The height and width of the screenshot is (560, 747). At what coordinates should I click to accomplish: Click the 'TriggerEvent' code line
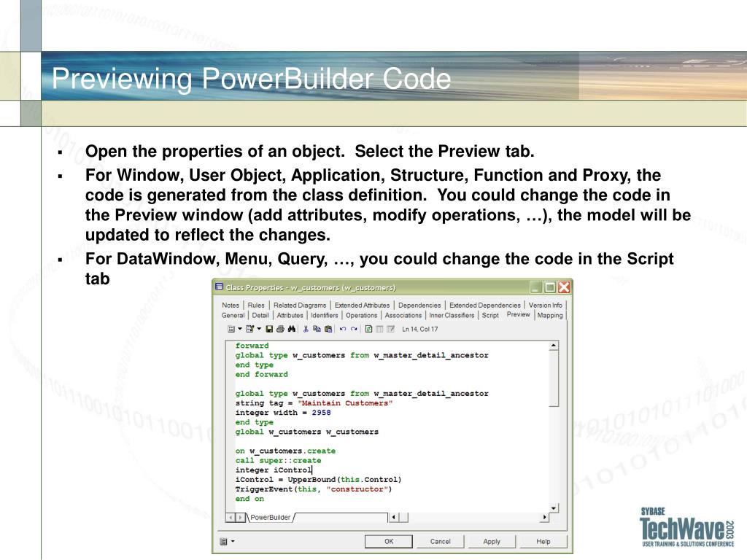pyautogui.click(x=314, y=489)
